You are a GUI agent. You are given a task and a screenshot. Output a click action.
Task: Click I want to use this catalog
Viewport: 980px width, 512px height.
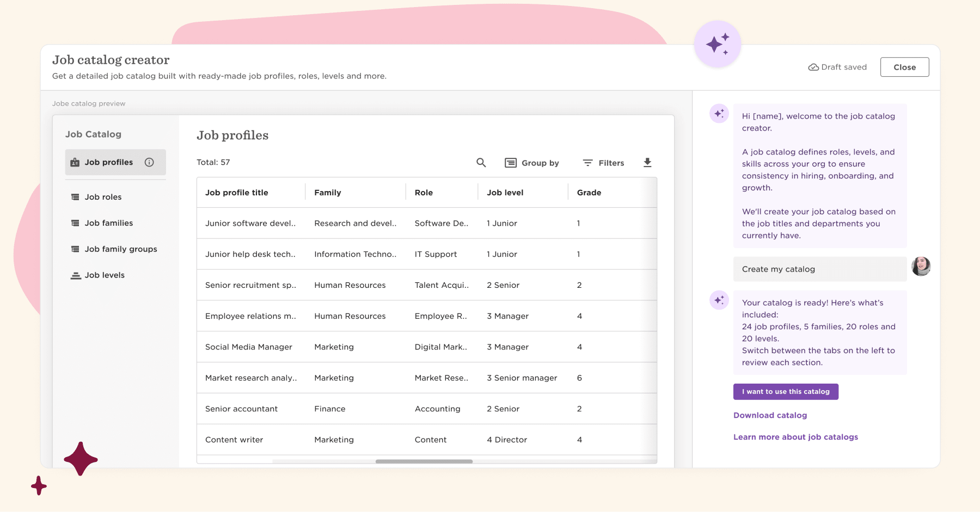[786, 392]
